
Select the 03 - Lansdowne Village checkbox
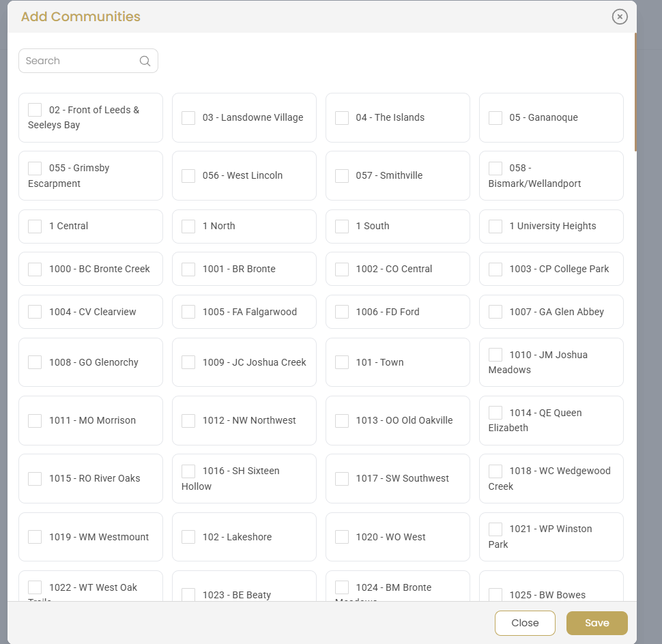tap(188, 117)
